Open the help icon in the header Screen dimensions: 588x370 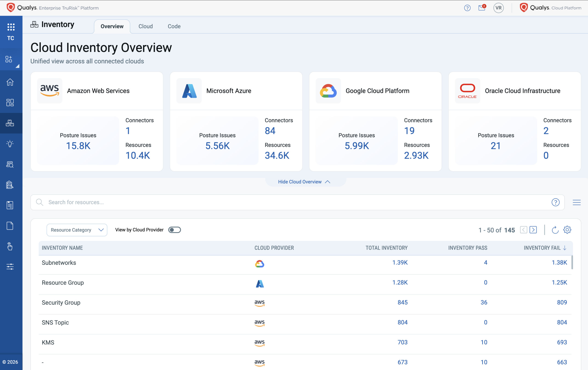467,8
